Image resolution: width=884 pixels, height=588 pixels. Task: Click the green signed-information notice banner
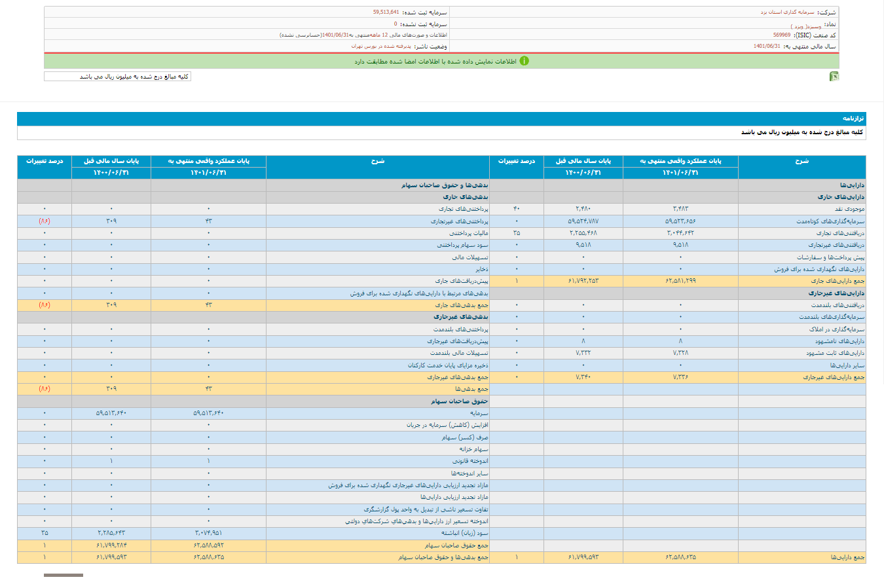[441, 61]
